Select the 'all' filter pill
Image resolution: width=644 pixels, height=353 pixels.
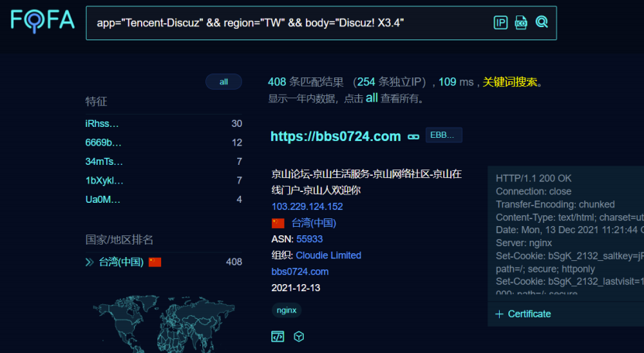(223, 82)
